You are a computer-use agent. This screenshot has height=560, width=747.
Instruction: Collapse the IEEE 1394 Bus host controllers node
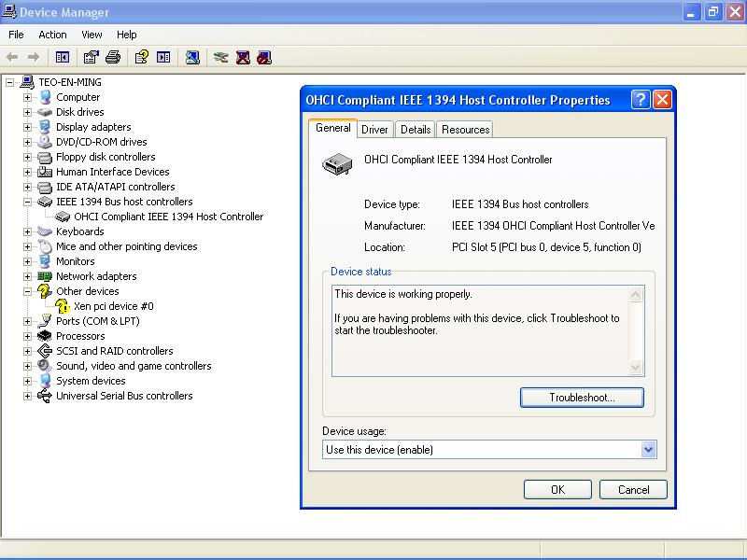[x=28, y=202]
